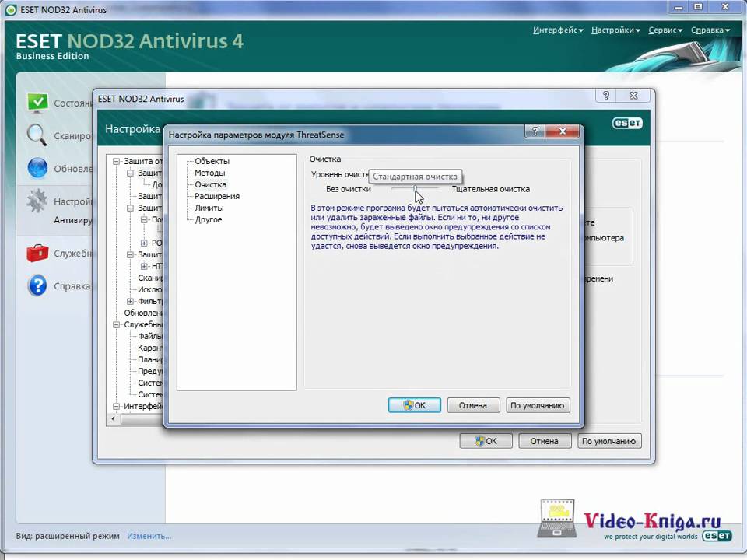The width and height of the screenshot is (747, 560).
Task: Select Лимиты in the ThreatSense tree
Action: 209,208
